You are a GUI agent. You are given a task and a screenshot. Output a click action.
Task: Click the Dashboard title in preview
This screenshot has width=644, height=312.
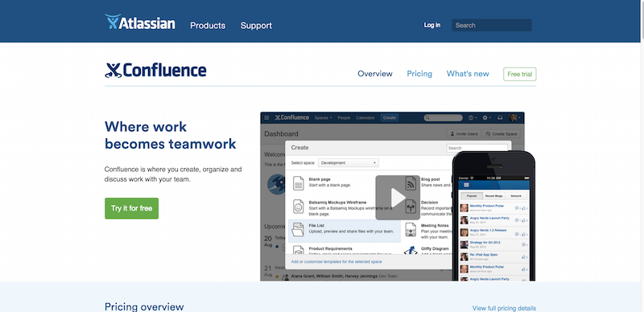coord(281,133)
